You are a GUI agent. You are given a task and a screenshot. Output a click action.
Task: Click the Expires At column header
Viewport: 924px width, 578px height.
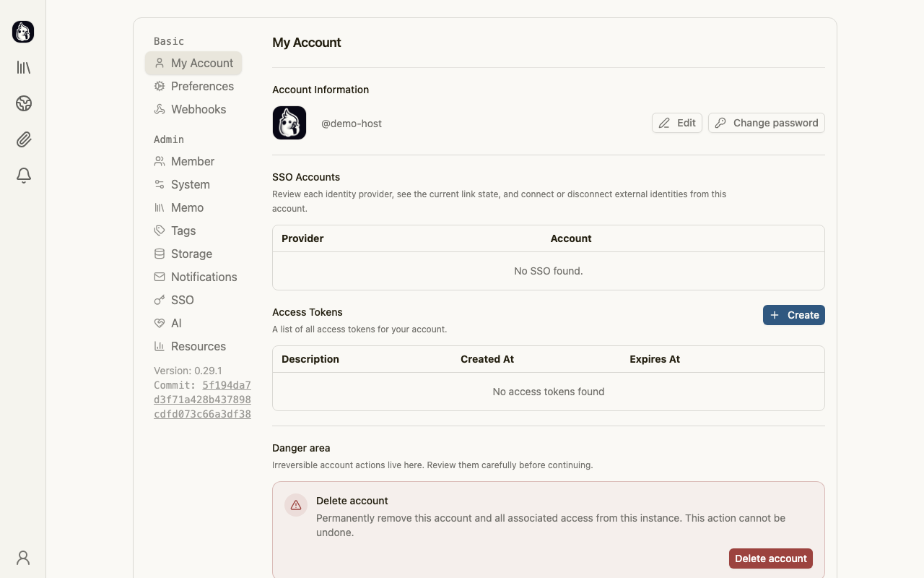click(655, 359)
